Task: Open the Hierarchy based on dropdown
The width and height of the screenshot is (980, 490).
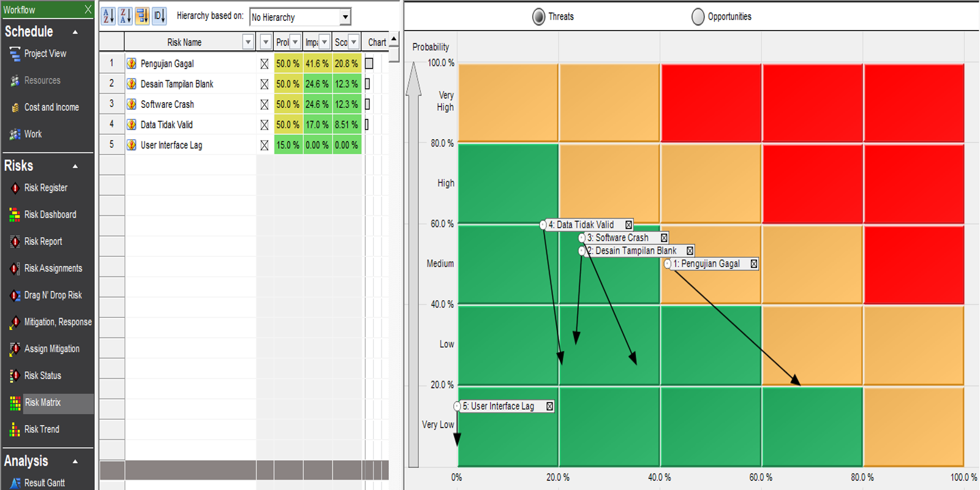Action: [345, 17]
